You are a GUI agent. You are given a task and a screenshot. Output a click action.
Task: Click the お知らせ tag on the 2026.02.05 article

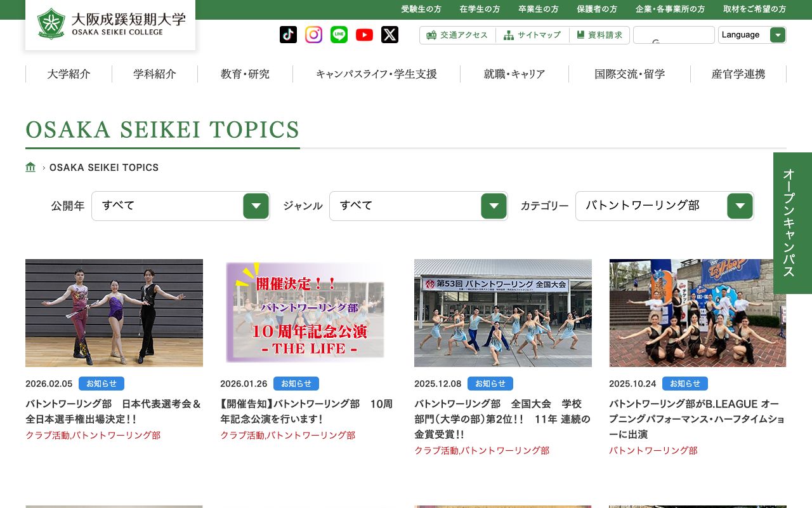101,384
